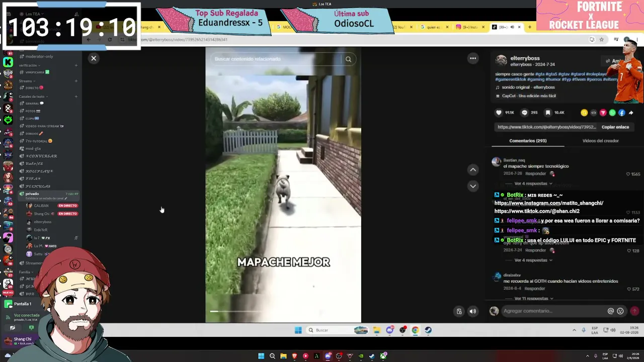
Task: Open new browser tab with plus button
Action: point(529,27)
